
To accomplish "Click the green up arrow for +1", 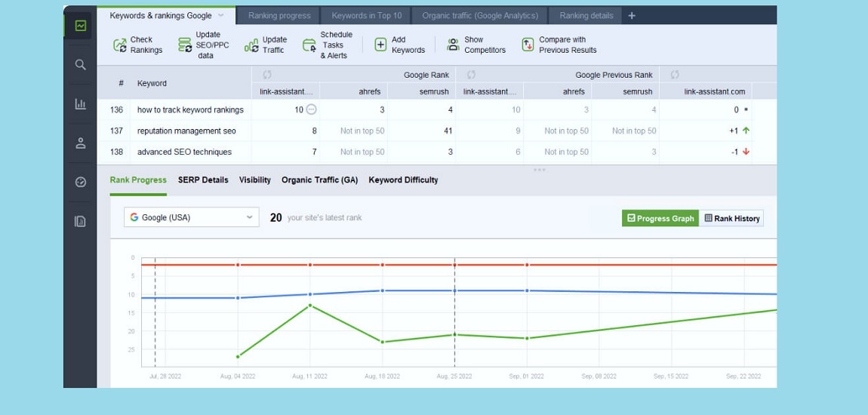I will [x=746, y=131].
